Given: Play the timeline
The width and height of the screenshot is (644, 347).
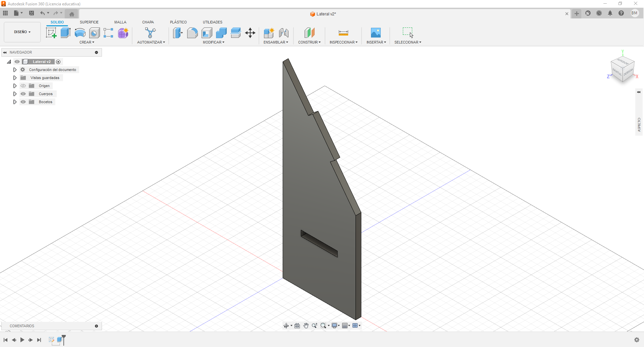Looking at the screenshot, I should click(x=22, y=340).
